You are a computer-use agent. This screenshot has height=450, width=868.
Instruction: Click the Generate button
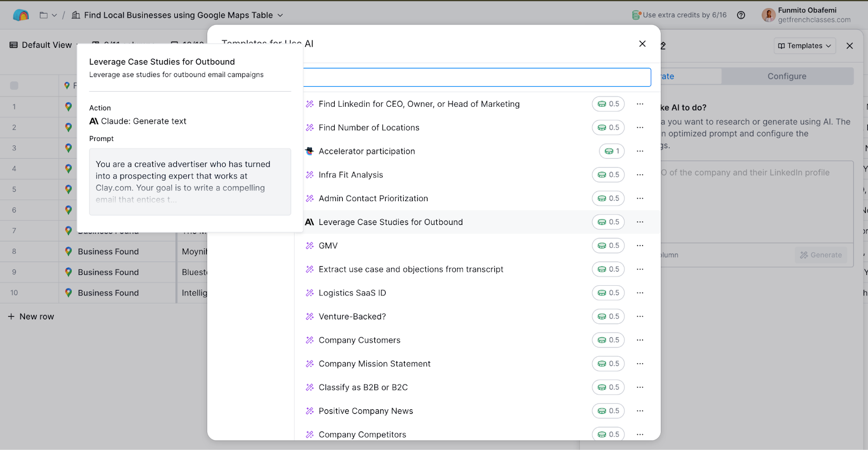point(821,255)
